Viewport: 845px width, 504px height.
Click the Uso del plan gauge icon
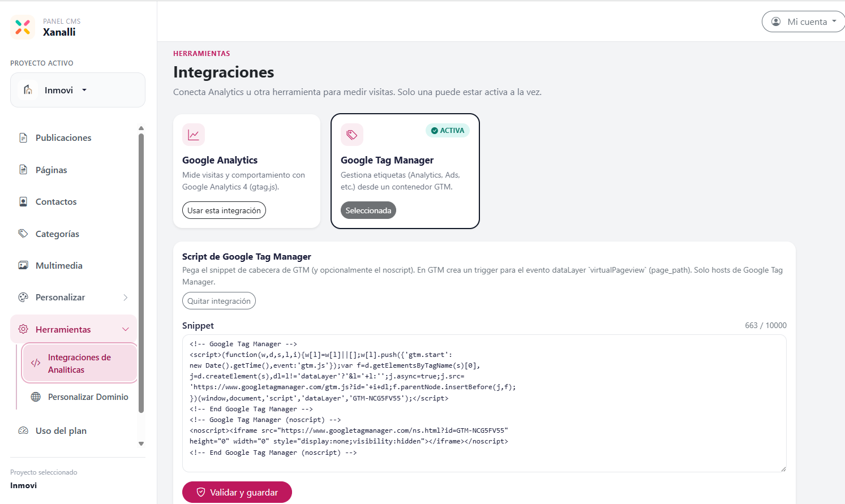point(23,430)
